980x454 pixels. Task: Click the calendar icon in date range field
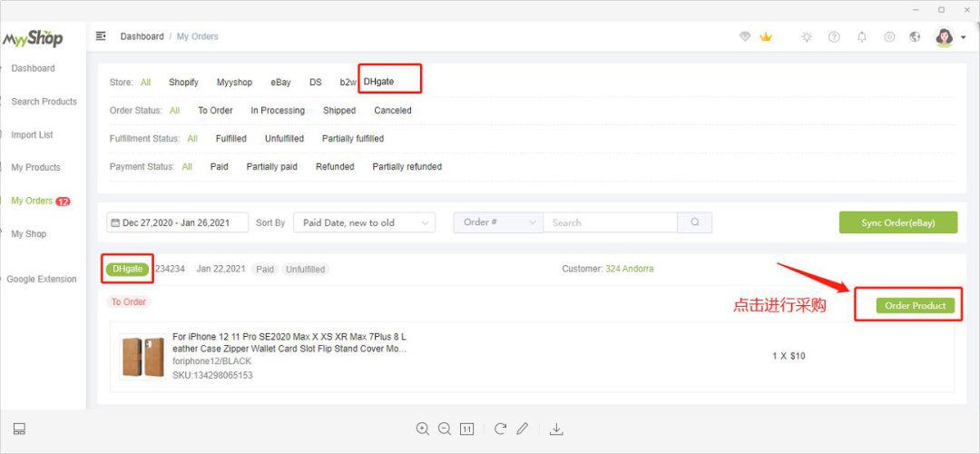[115, 222]
